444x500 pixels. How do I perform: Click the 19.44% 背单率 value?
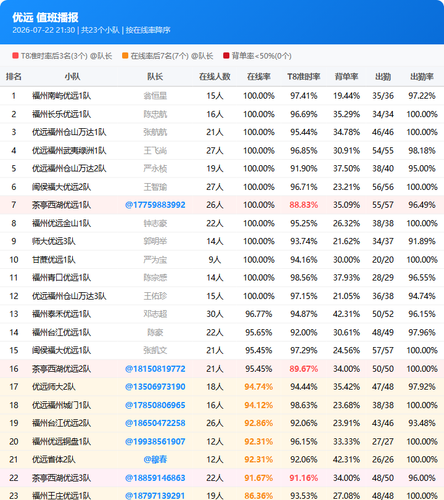coord(346,96)
